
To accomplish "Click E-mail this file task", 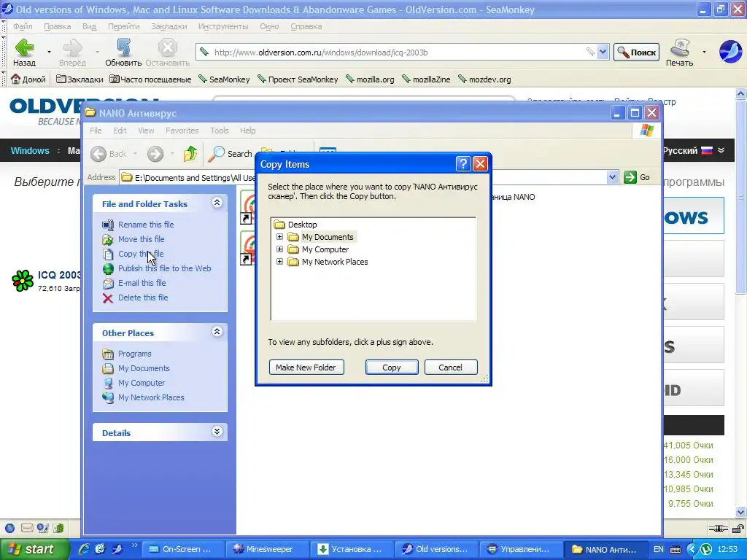I will 142,283.
